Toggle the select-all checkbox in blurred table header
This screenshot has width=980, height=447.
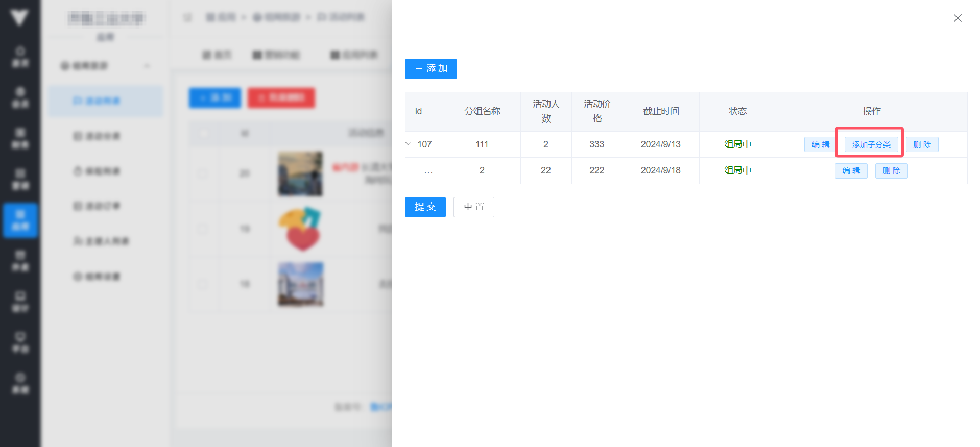[204, 134]
